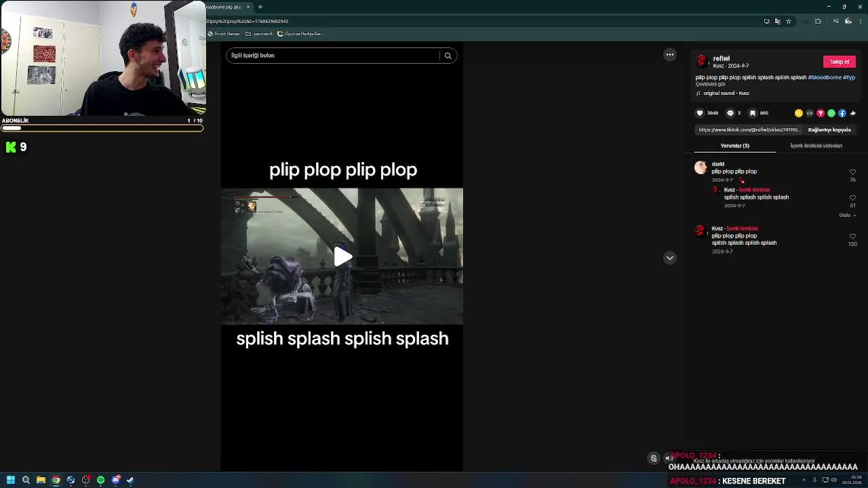Open Windows taskbar search
Viewport: 868px width, 488px height.
tap(26, 480)
